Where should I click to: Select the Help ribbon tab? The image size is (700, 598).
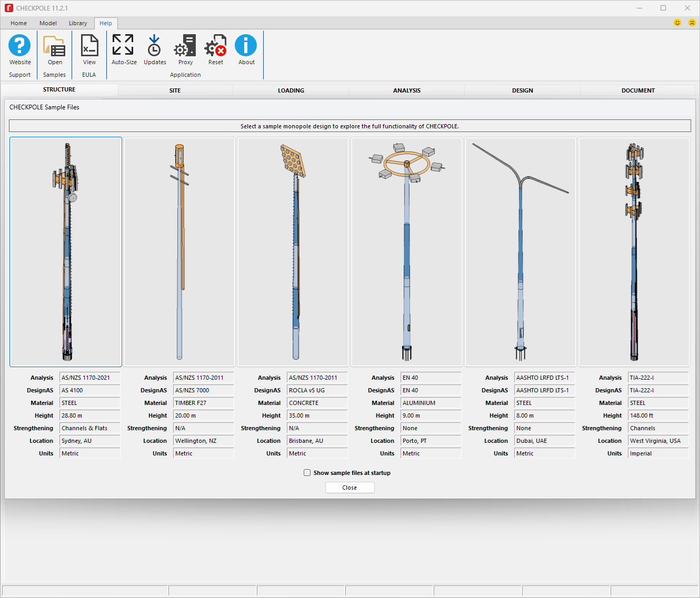106,23
